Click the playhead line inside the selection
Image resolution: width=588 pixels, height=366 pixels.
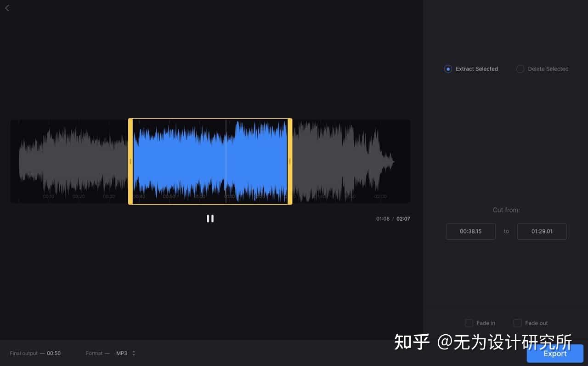click(x=226, y=161)
